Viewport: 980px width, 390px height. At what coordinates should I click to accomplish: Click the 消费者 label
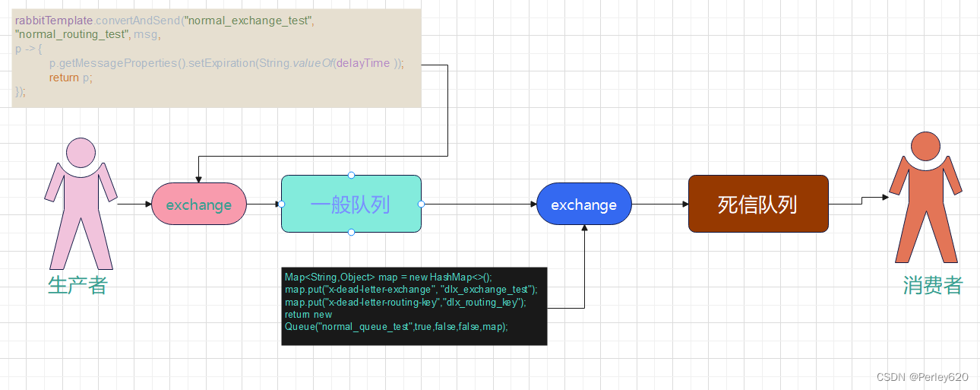933,285
